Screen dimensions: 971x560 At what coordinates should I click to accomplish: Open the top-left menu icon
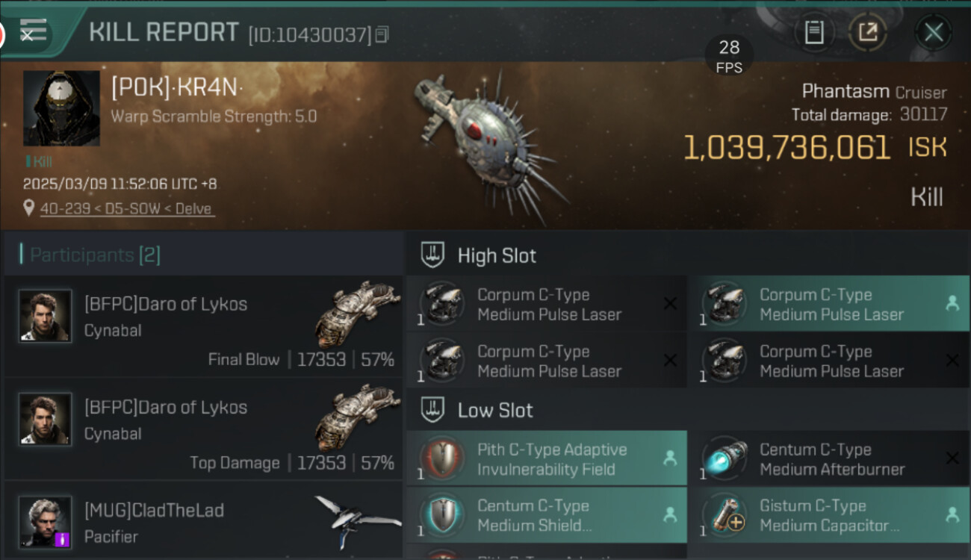point(32,31)
